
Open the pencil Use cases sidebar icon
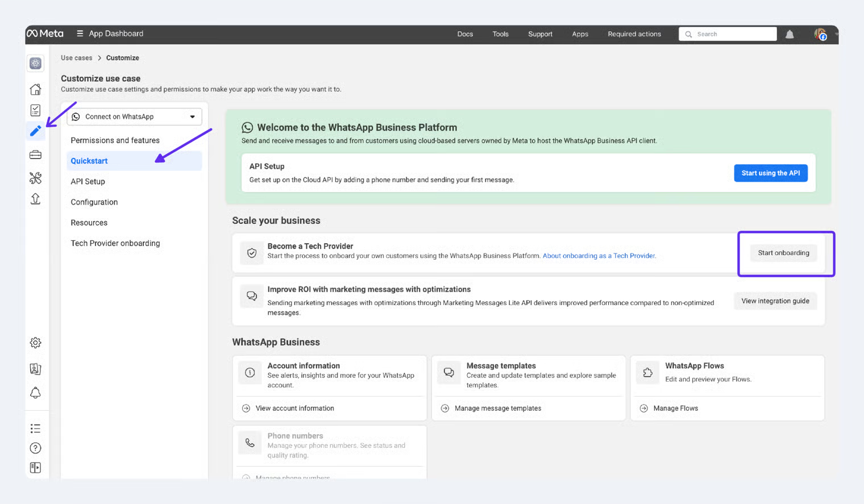coord(35,131)
